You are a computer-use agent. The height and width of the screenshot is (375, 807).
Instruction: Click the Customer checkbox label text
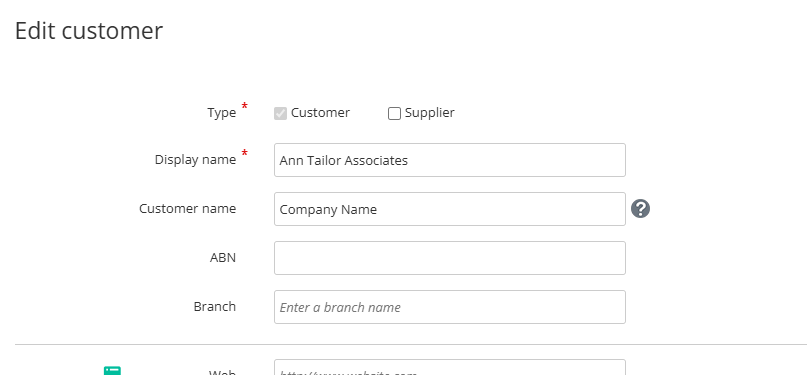[320, 113]
